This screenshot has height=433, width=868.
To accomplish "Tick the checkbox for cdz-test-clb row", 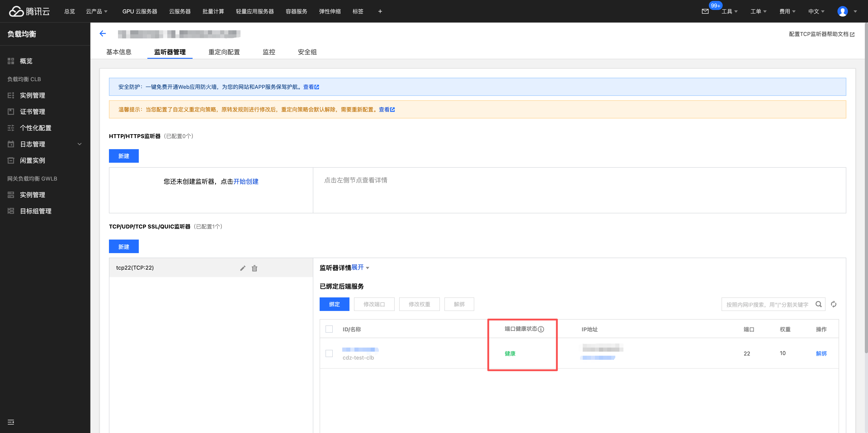I will tap(329, 353).
